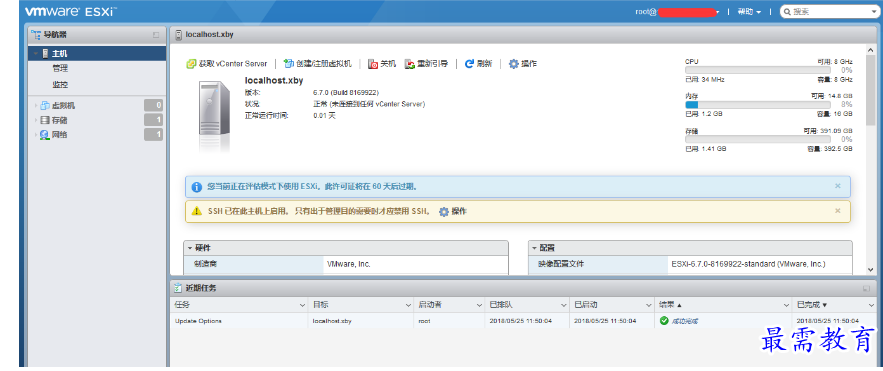Dismiss the SSH enabled warning banner
The height and width of the screenshot is (371, 883).
click(x=837, y=211)
